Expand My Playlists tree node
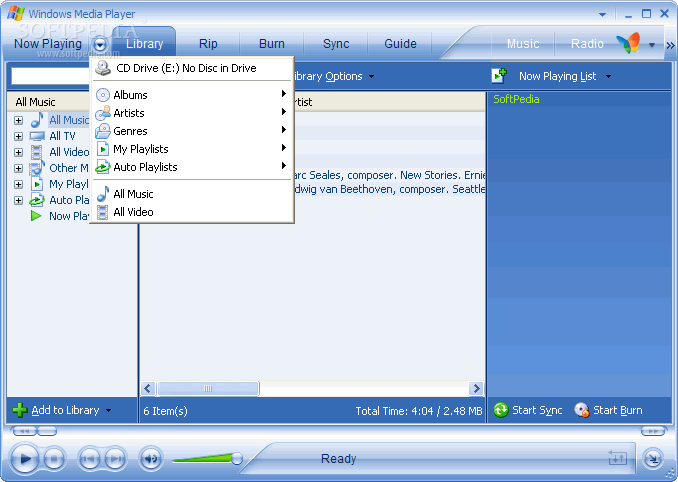 18,184
